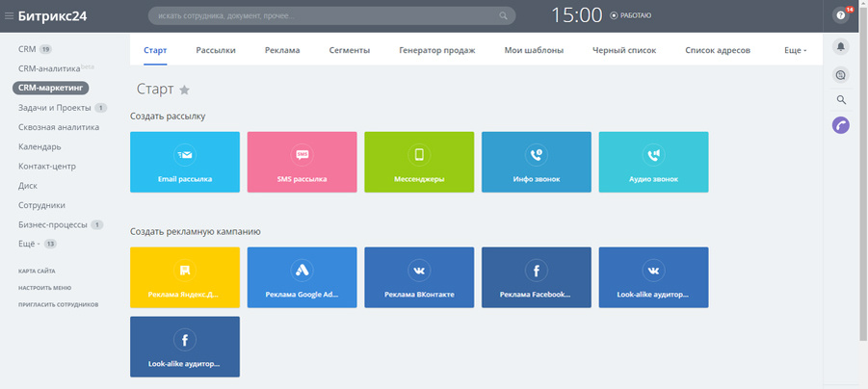Click Инфо звонок handset icon
Viewport: 868px width, 389px height.
coord(537,155)
